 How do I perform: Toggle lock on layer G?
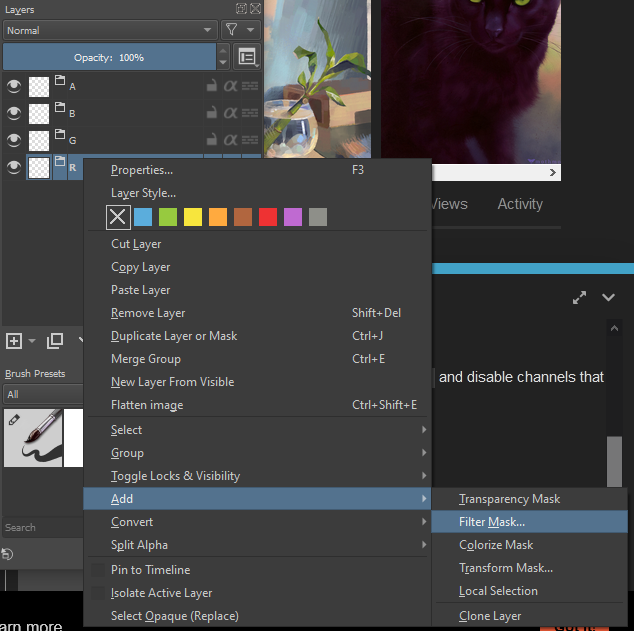click(211, 140)
